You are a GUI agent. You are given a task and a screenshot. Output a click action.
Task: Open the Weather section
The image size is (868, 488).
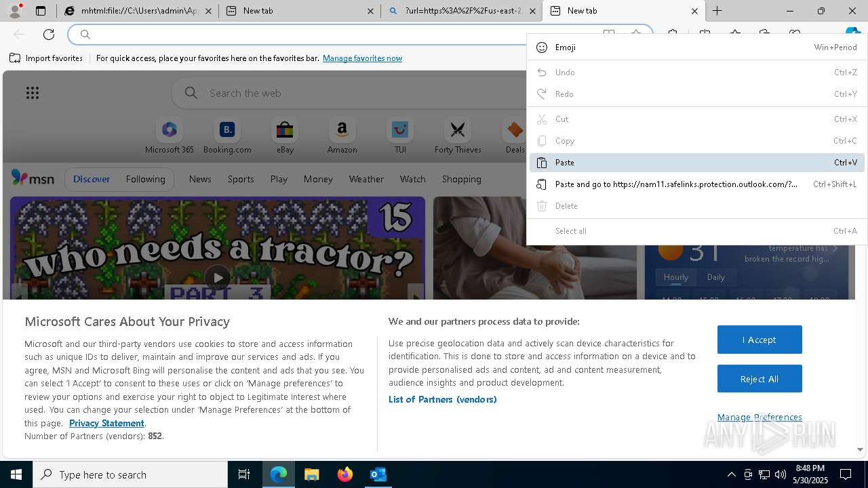coord(366,179)
